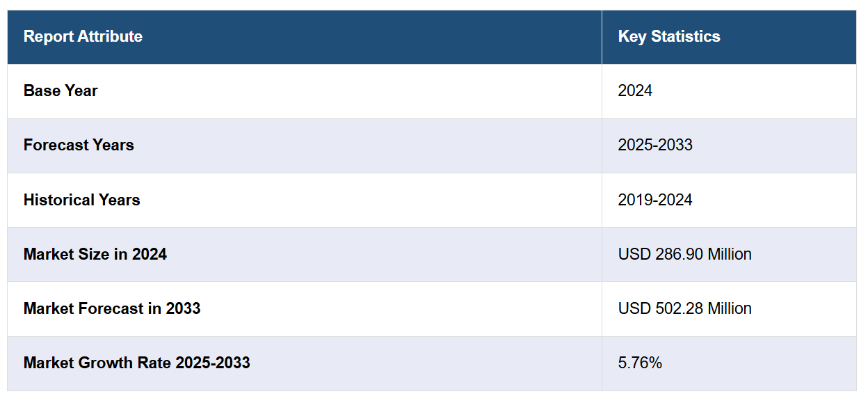Click the USD 286.90 Million value
The height and width of the screenshot is (394, 868).
[x=684, y=254]
